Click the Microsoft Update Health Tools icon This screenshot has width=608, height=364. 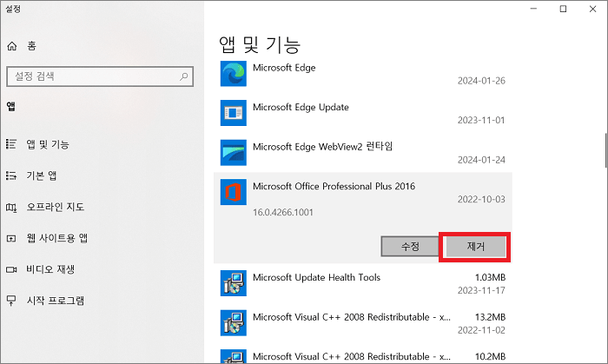pyautogui.click(x=234, y=283)
